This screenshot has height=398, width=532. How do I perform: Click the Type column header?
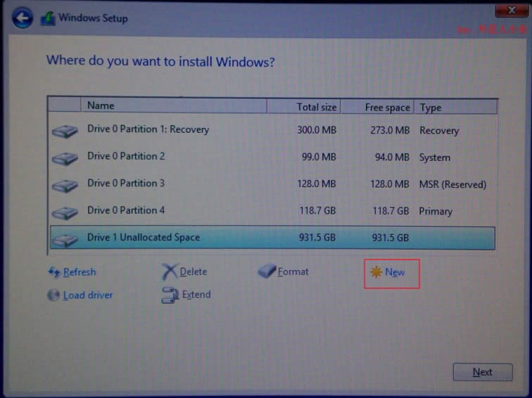pos(456,107)
